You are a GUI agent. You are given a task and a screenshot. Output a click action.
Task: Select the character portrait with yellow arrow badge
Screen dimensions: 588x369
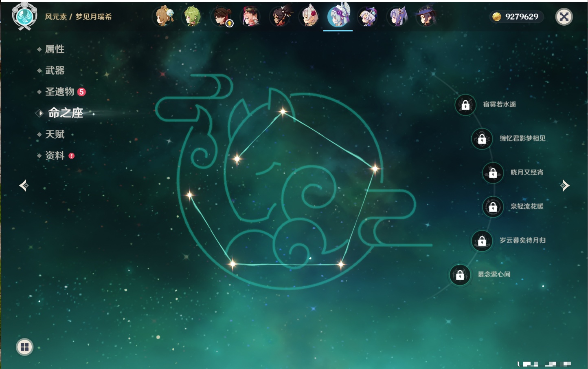[222, 17]
